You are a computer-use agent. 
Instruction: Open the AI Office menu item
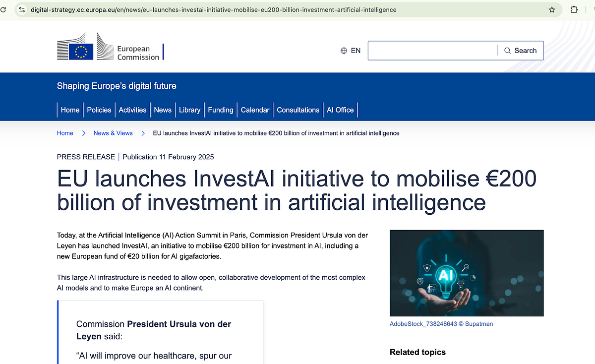340,110
